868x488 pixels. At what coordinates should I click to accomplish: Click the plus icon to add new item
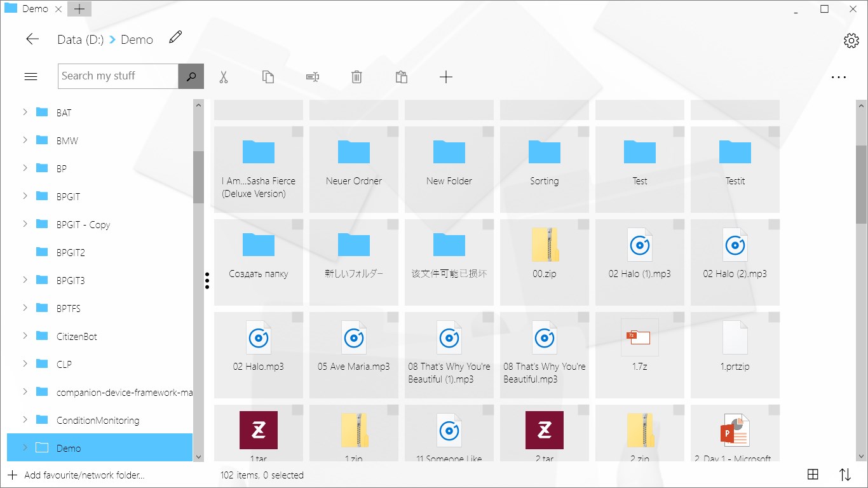tap(445, 76)
